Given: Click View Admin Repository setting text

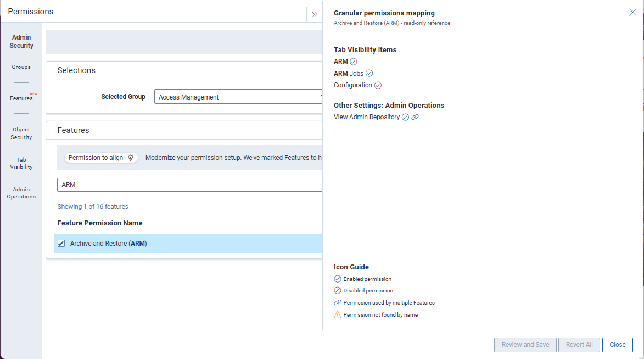Looking at the screenshot, I should tap(367, 117).
